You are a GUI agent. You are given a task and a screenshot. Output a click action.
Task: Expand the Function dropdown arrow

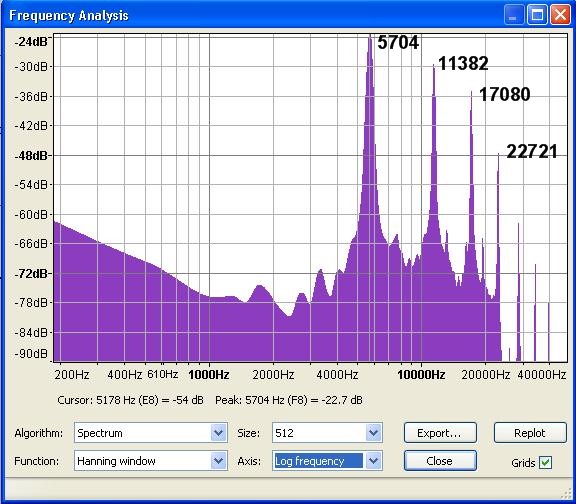click(x=219, y=461)
